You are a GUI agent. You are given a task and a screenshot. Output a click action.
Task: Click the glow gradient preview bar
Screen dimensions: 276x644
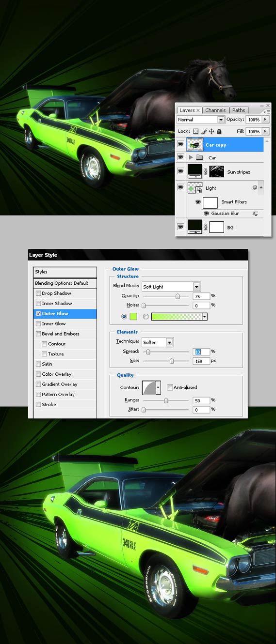(176, 317)
